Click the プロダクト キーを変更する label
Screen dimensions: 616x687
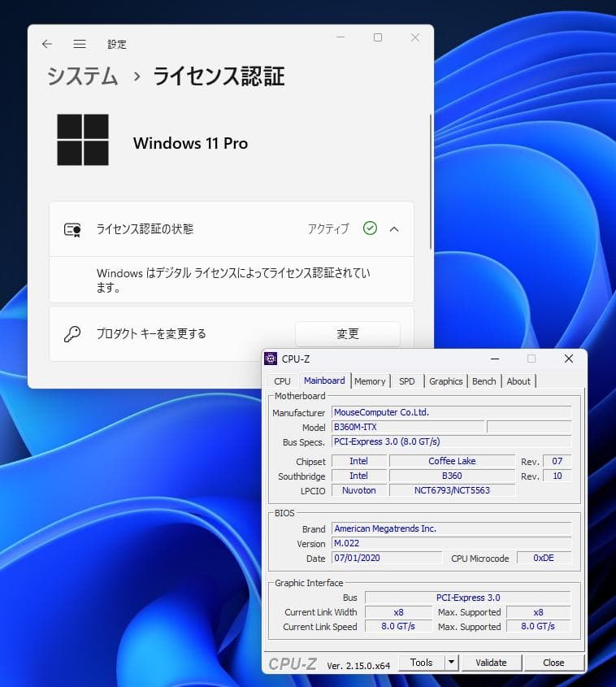coord(151,334)
